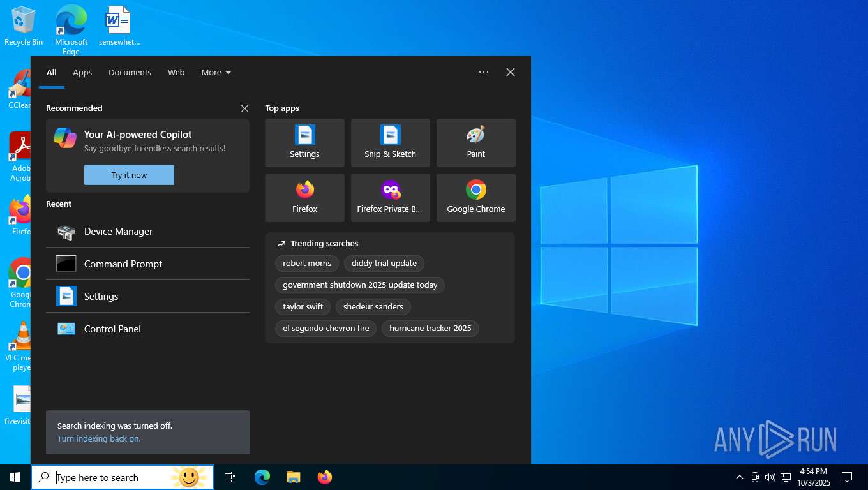
Task: Select government shutdown 2025 update today
Action: tap(360, 285)
